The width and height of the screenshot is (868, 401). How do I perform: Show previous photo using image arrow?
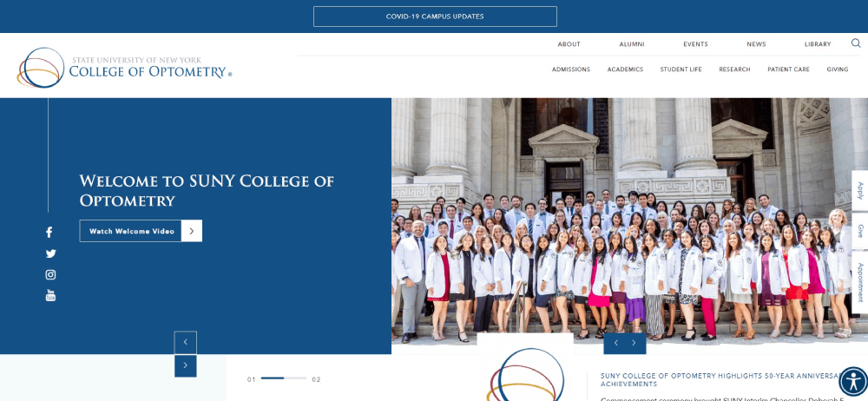tap(615, 344)
